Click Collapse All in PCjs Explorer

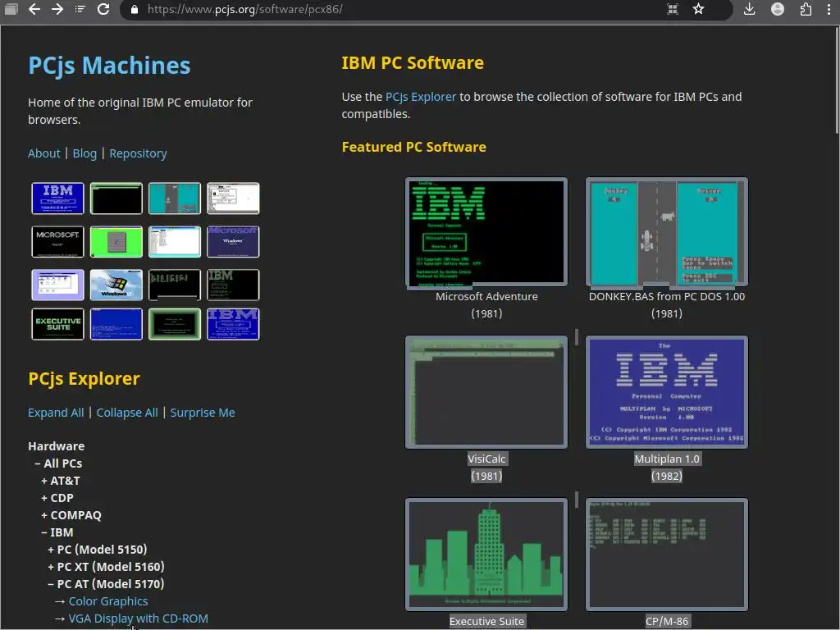click(127, 413)
